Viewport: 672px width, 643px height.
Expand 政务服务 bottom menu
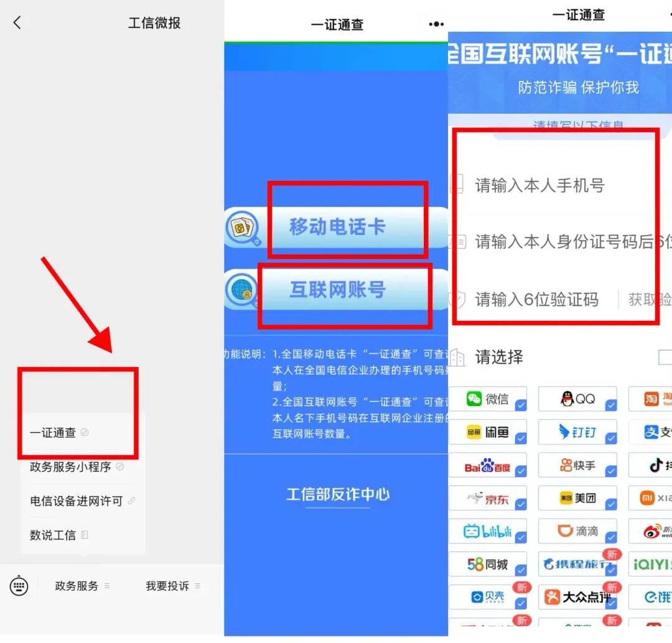pyautogui.click(x=82, y=586)
